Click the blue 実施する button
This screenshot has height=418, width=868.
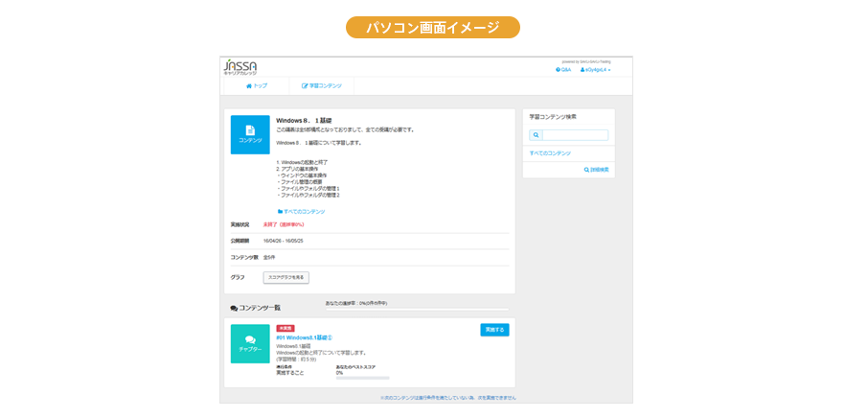click(494, 330)
